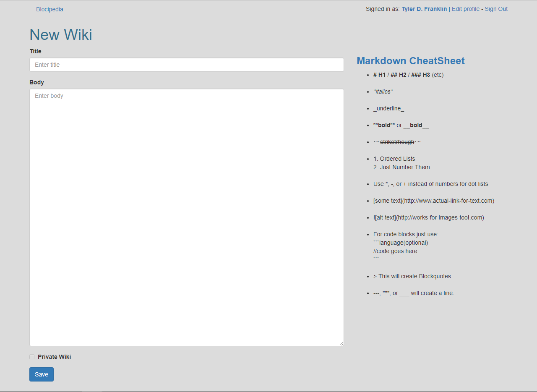Click the '# H1 / ## H2 / ### H3' line
The width and height of the screenshot is (537, 392).
coord(408,75)
